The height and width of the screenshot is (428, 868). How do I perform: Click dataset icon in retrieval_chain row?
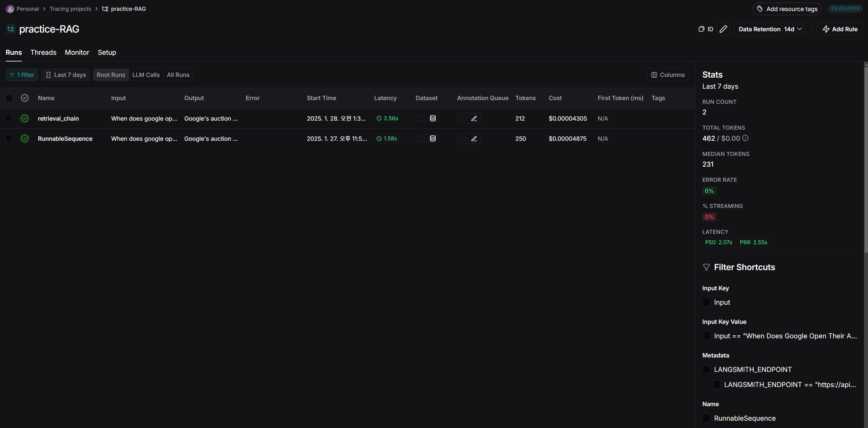[x=433, y=118]
